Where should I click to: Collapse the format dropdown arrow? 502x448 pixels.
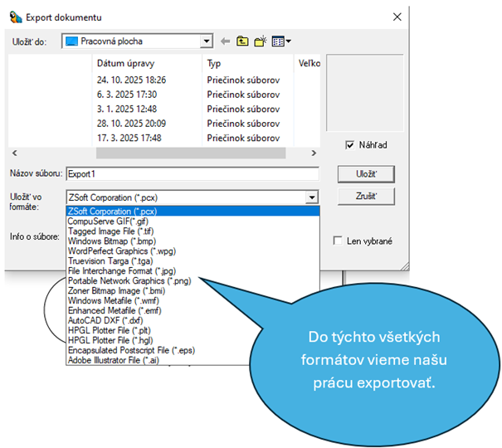point(311,197)
